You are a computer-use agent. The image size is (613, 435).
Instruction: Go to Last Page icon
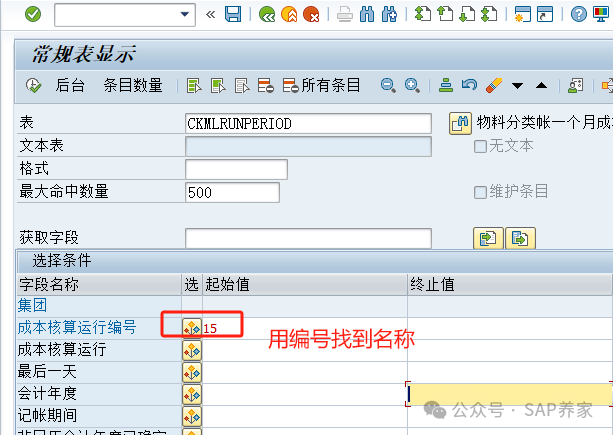pyautogui.click(x=489, y=14)
